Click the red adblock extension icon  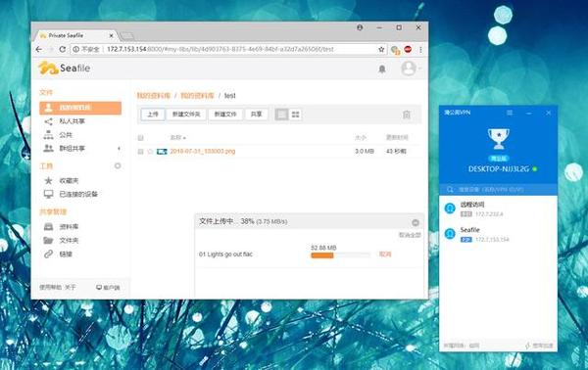coord(408,49)
